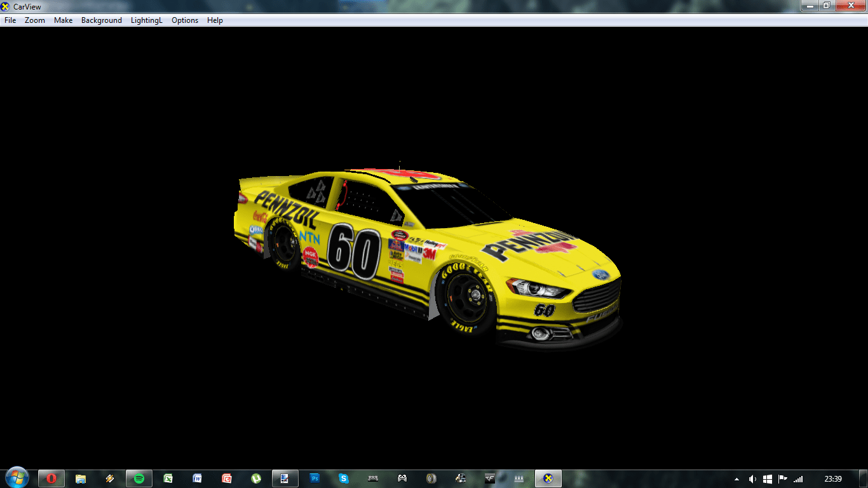
Task: Click the Show Desktop strip
Action: coord(864,478)
